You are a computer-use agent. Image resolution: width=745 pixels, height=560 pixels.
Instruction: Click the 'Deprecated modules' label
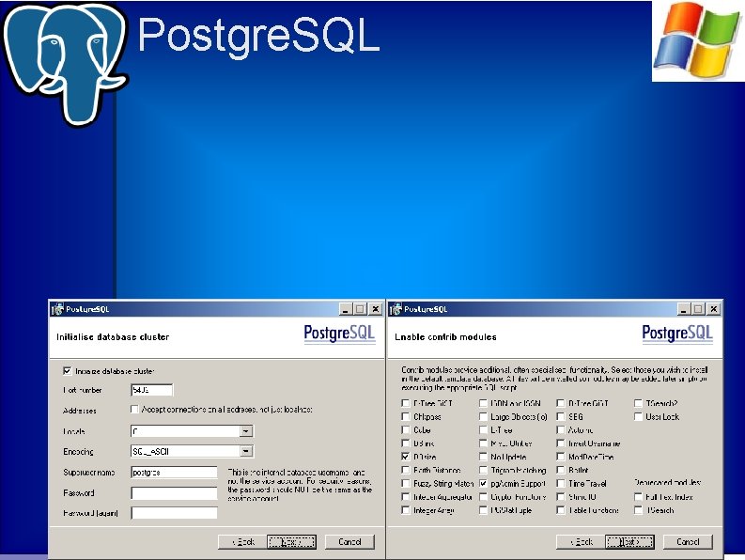tap(668, 483)
